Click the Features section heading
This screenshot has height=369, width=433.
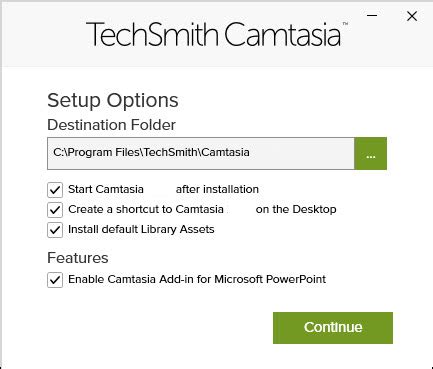pos(78,258)
